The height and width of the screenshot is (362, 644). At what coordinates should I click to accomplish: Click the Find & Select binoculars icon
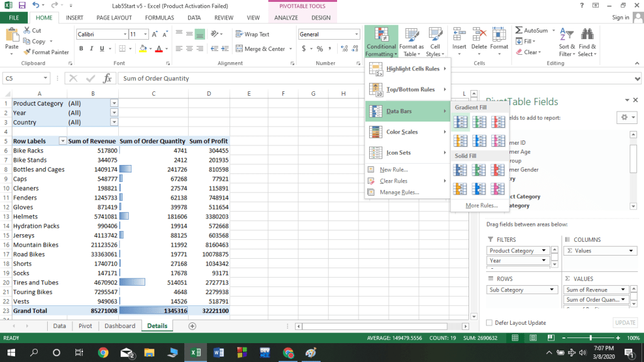point(587,35)
